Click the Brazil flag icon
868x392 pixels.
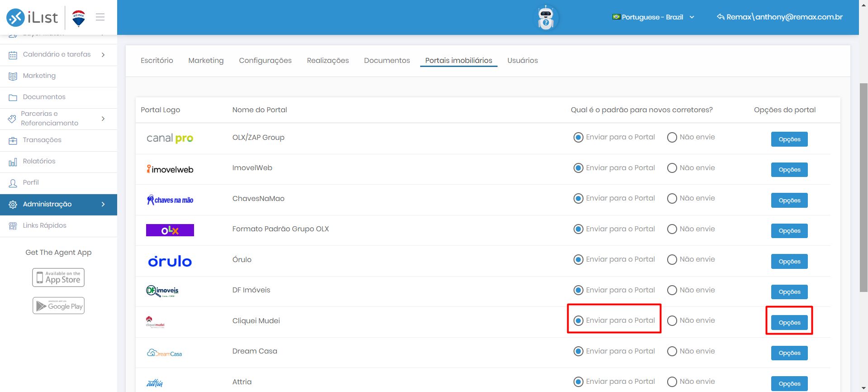coord(616,17)
